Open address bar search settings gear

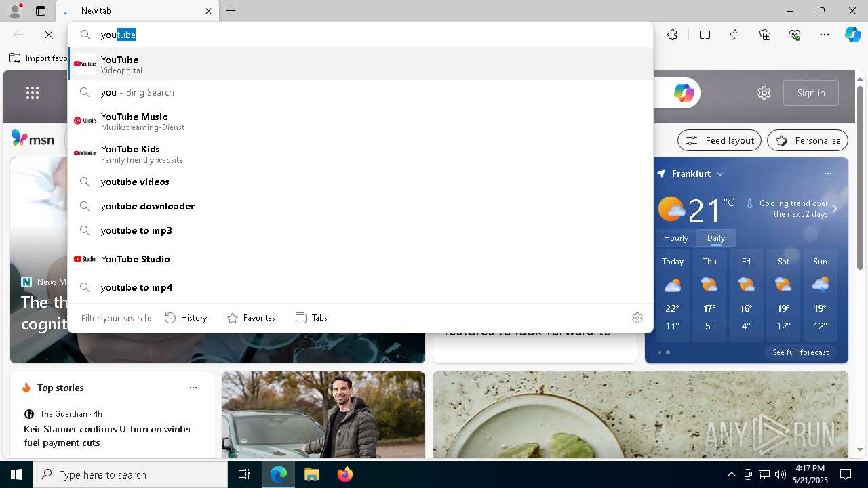(637, 318)
